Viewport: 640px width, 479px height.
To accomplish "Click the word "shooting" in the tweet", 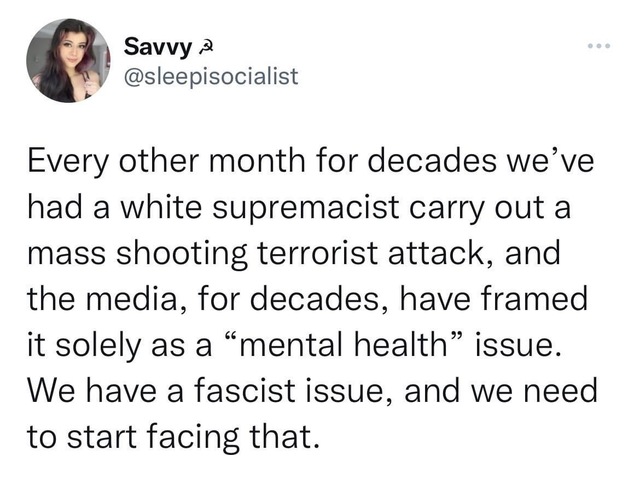I will [x=182, y=254].
